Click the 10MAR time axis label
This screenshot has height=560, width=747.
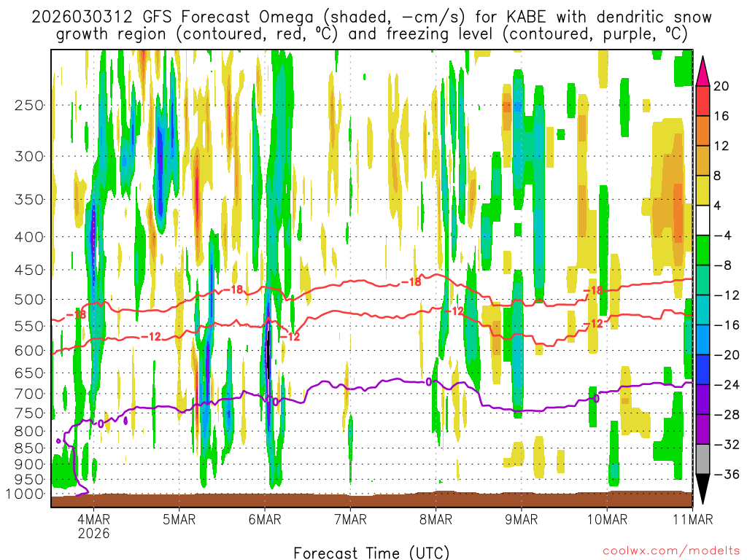[x=607, y=519]
